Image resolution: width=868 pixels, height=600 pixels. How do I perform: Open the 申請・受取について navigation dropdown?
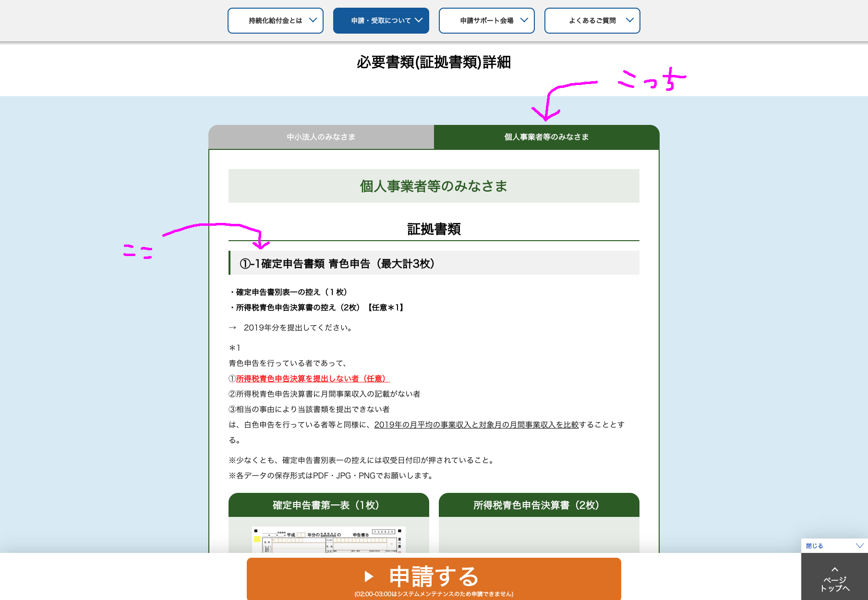tap(381, 21)
